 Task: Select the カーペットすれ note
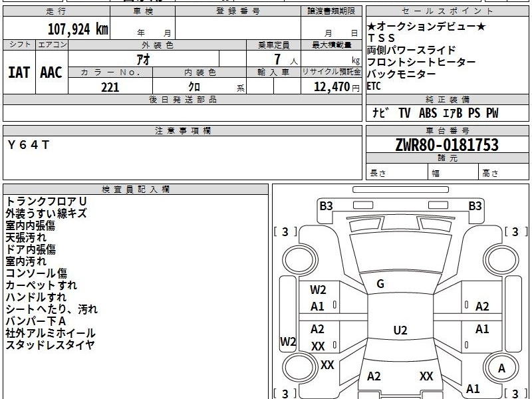pyautogui.click(x=41, y=285)
